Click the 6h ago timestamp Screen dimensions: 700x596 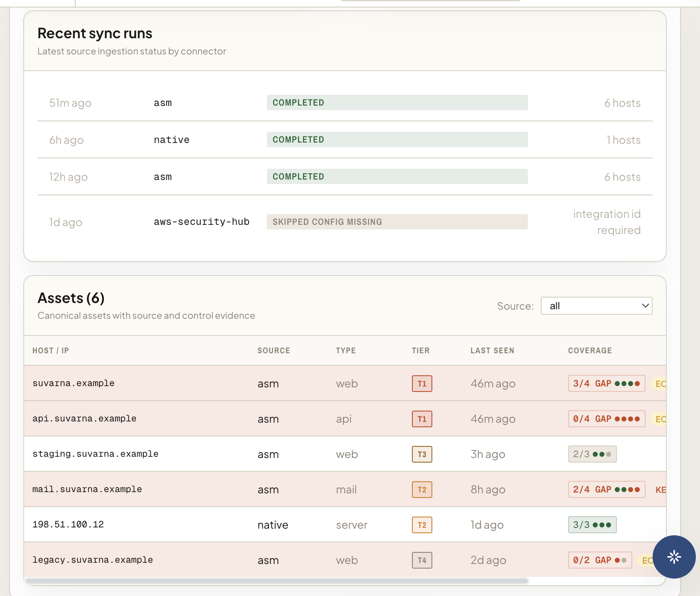(67, 140)
